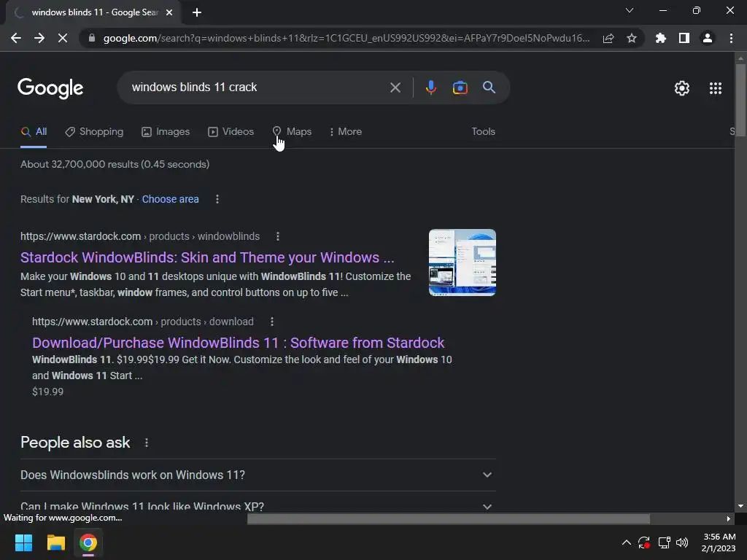This screenshot has width=747, height=560.
Task: Clear the search box text
Action: click(395, 87)
